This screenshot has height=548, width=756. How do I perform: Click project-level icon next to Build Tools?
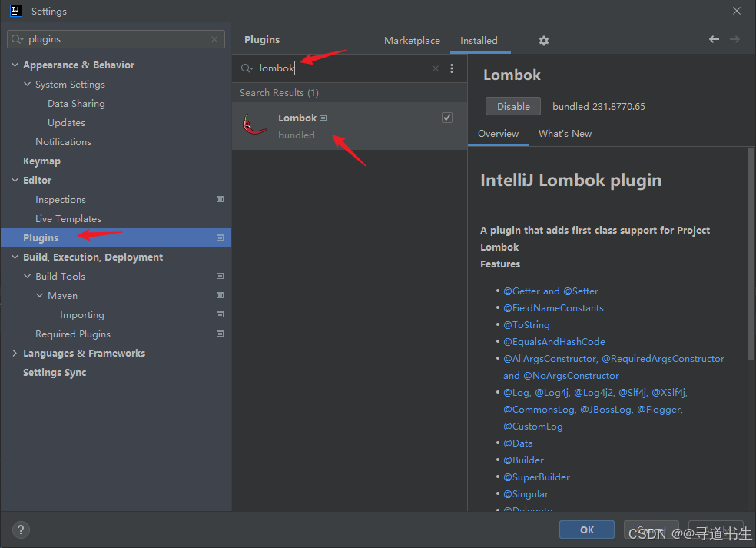[x=220, y=276]
